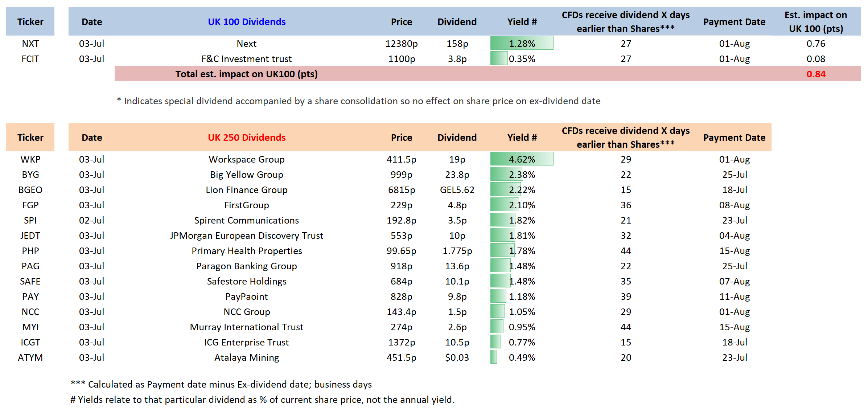Image resolution: width=868 pixels, height=413 pixels.
Task: Click the 'NCC Group' name cell
Action: click(247, 312)
